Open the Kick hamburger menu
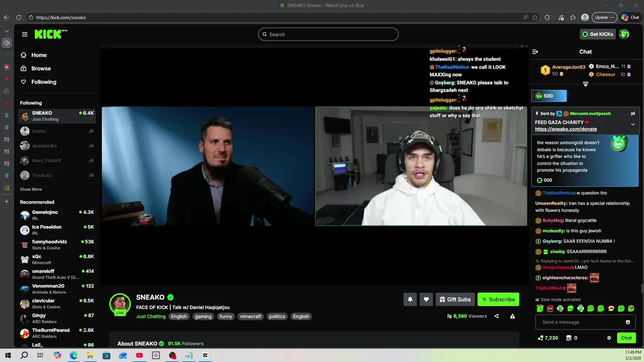 25,34
